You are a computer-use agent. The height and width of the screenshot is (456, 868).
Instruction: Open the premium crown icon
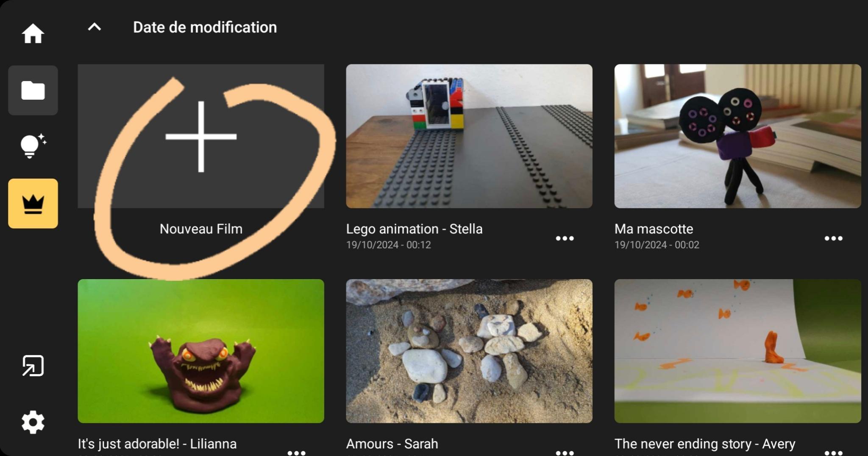pyautogui.click(x=33, y=204)
